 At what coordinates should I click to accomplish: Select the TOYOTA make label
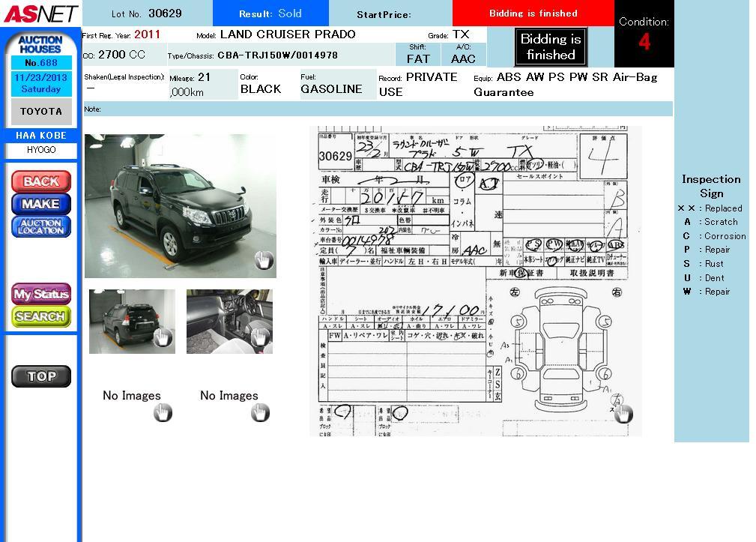point(41,111)
